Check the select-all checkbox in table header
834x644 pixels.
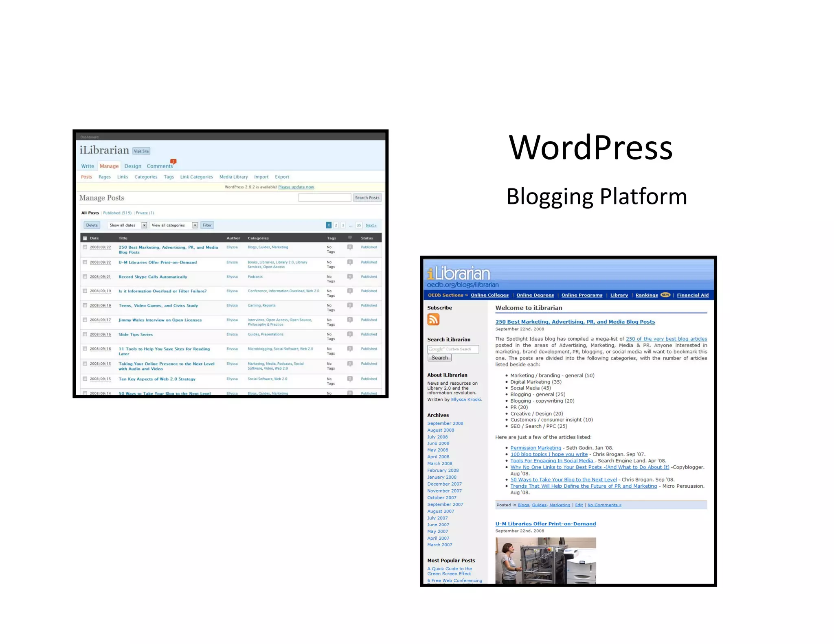[x=85, y=238]
